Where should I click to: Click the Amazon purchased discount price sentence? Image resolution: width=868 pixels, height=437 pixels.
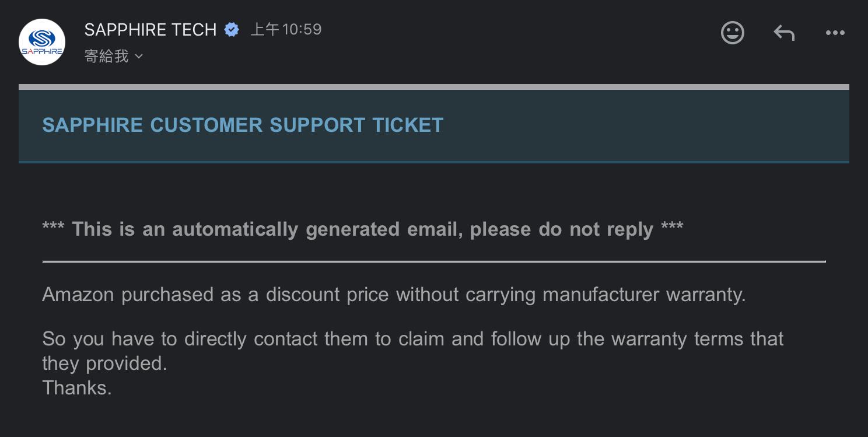(394, 295)
